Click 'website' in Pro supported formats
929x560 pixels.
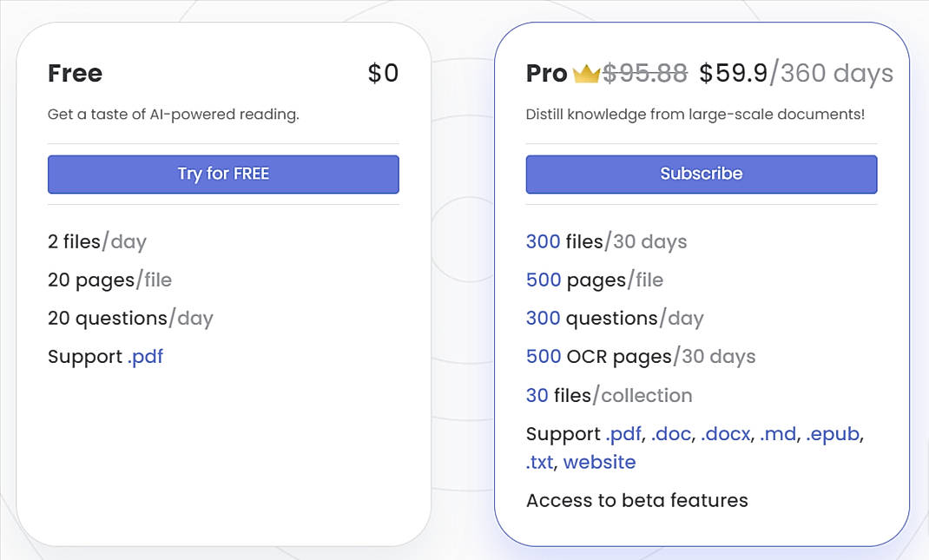coord(600,462)
